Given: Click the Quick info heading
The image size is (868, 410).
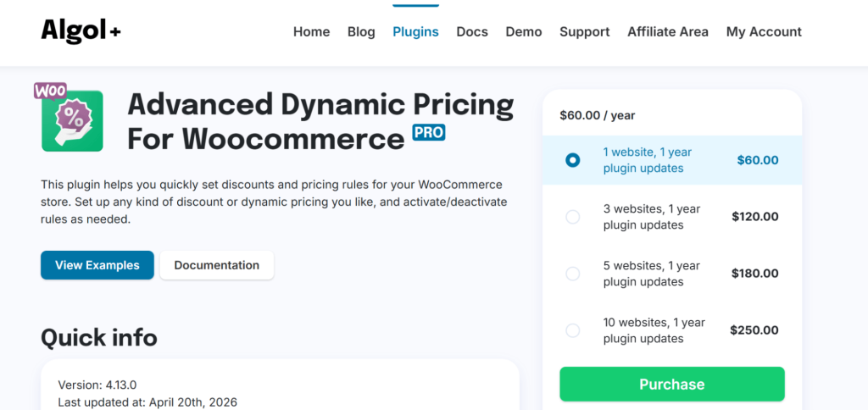Looking at the screenshot, I should coord(99,337).
